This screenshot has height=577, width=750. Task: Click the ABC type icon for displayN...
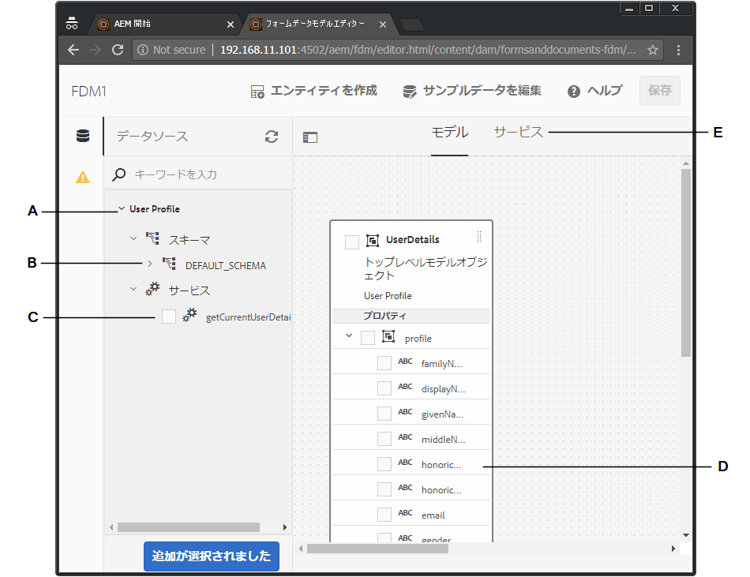coord(405,387)
